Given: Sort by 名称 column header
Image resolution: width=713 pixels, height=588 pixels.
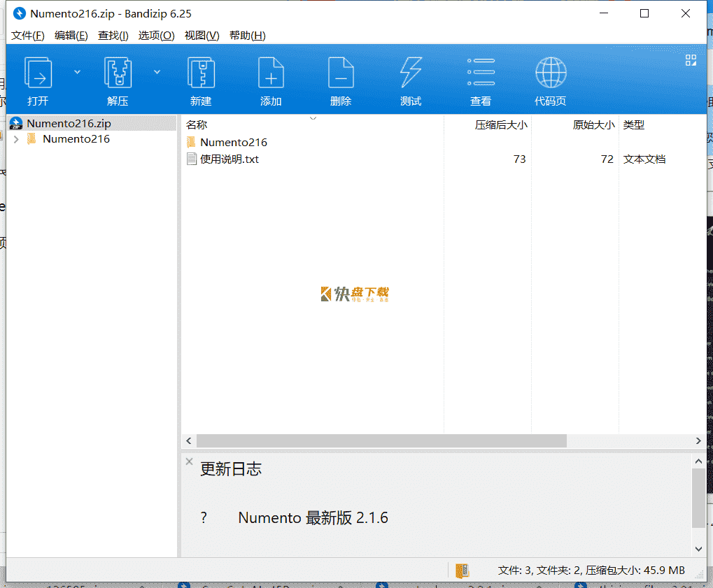Looking at the screenshot, I should [197, 124].
